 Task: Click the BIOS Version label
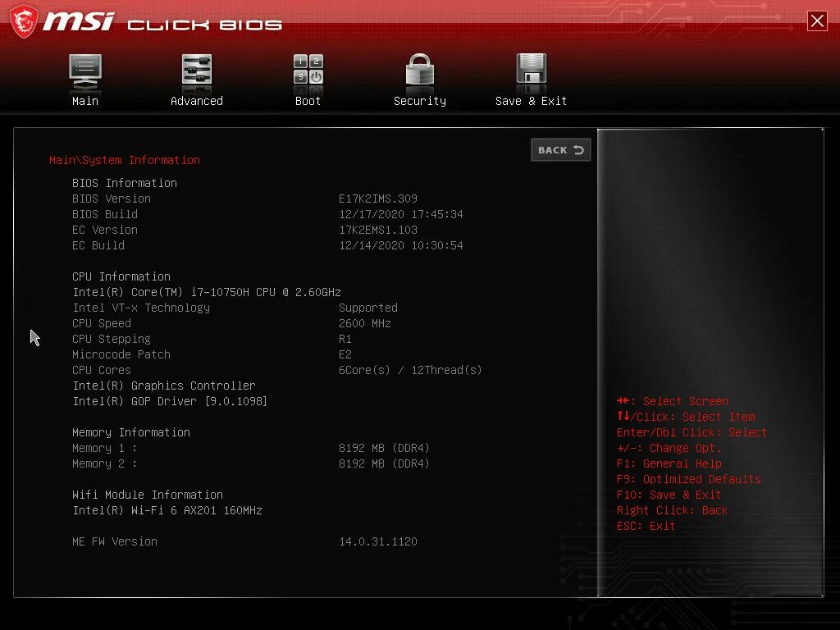tap(112, 199)
